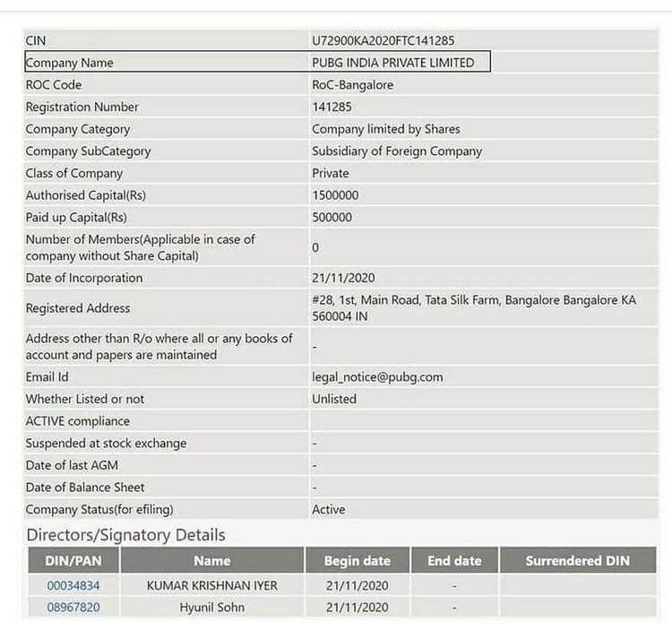Click the 'Address other than R/o' label
Screen dimensions: 672x630
coord(159,347)
